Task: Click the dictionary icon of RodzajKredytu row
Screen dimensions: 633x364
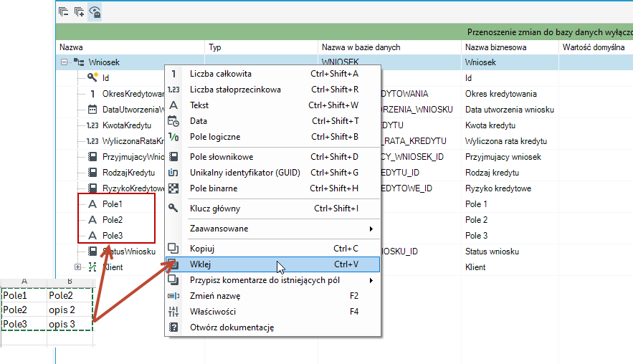Action: click(x=92, y=173)
